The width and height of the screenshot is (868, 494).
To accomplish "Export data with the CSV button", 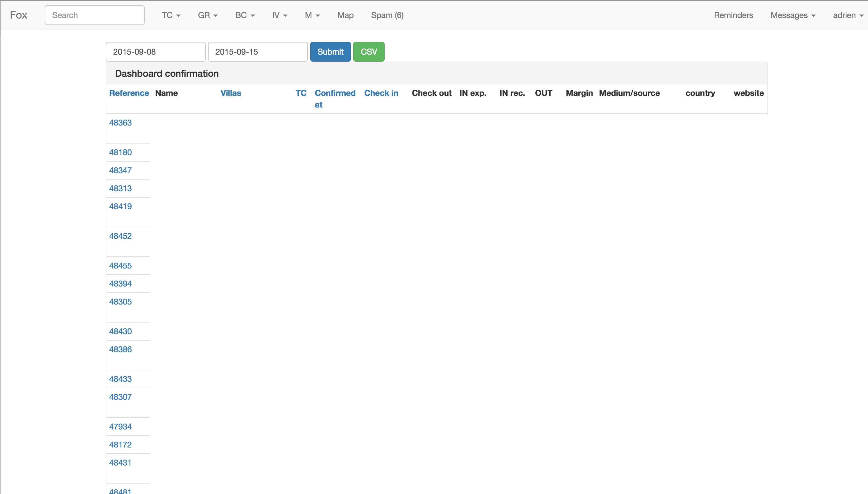I will 369,52.
